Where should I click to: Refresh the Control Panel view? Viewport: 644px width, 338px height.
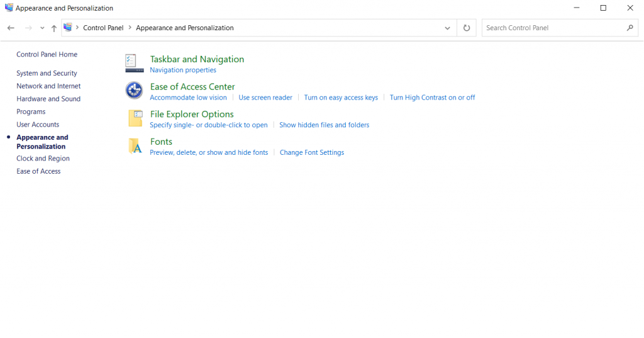tap(467, 28)
